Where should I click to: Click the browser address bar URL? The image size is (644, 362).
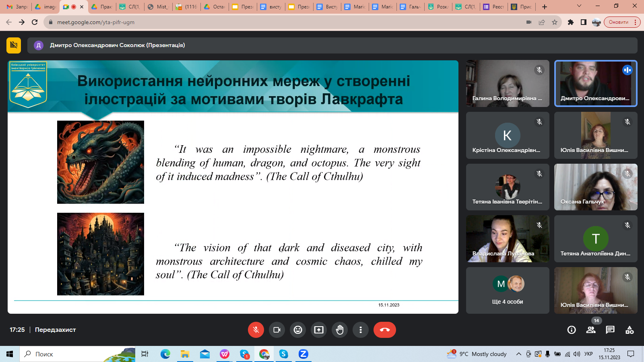point(96,22)
